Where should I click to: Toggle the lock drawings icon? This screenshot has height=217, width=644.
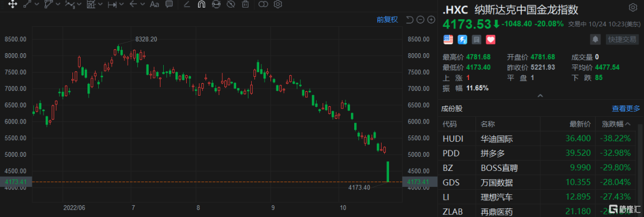pyautogui.click(x=216, y=4)
